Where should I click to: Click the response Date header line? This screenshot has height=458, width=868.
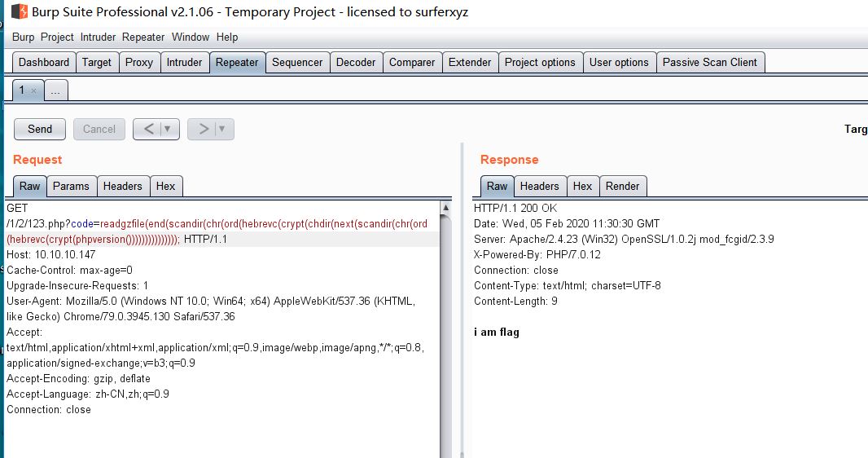567,224
